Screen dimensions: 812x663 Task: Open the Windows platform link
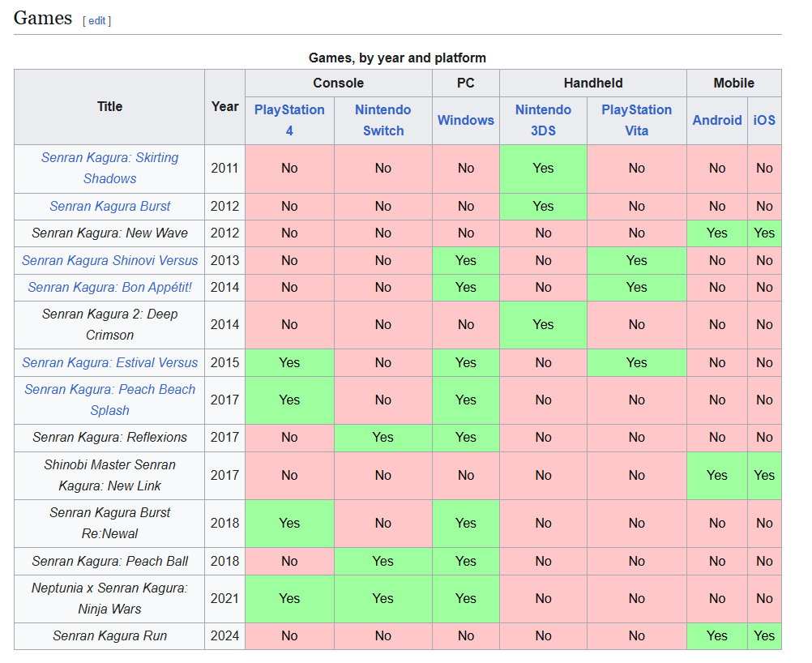pyautogui.click(x=465, y=120)
